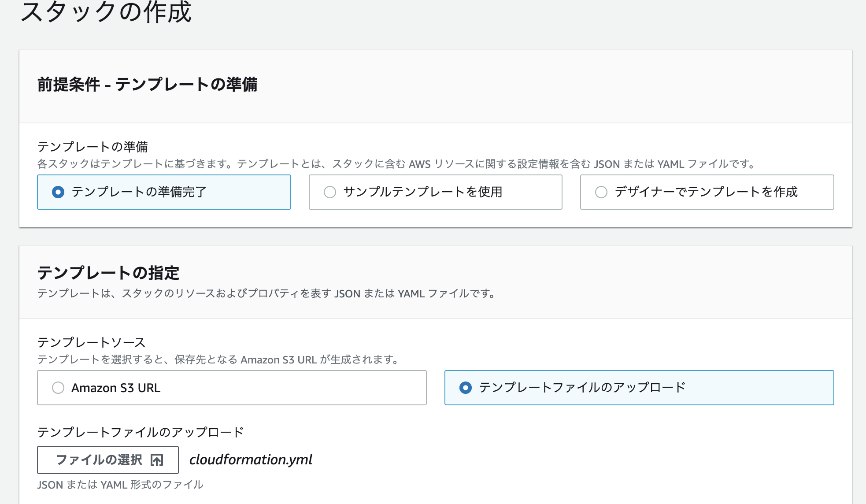866x504 pixels.
Task: Click the 前提条件 - テンプレートの準備 heading
Action: [147, 85]
